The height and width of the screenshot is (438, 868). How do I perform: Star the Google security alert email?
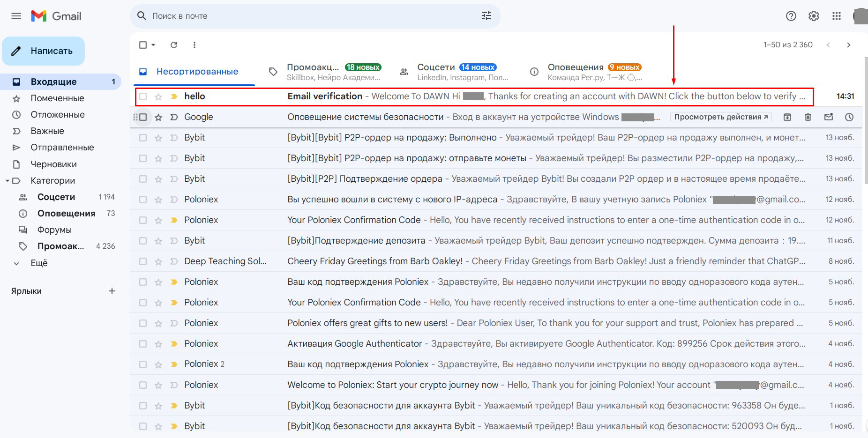tap(158, 117)
